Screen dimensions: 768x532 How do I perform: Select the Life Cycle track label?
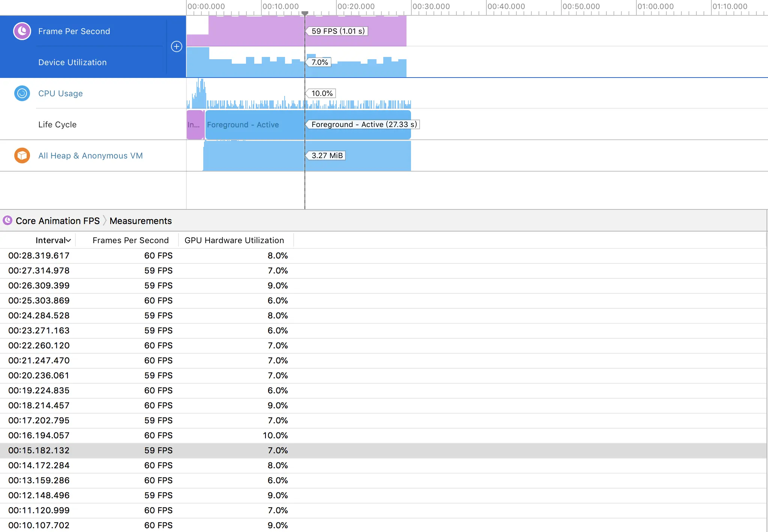pos(57,124)
